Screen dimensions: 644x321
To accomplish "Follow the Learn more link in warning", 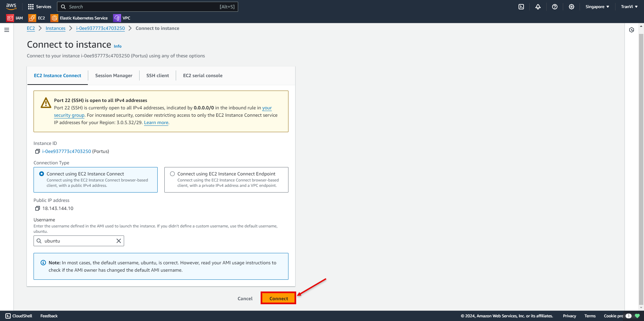I will pos(156,122).
